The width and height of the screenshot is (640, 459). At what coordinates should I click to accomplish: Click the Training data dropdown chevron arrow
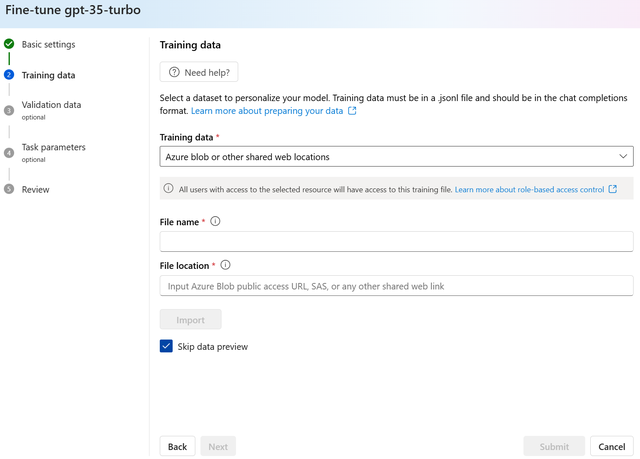(623, 157)
